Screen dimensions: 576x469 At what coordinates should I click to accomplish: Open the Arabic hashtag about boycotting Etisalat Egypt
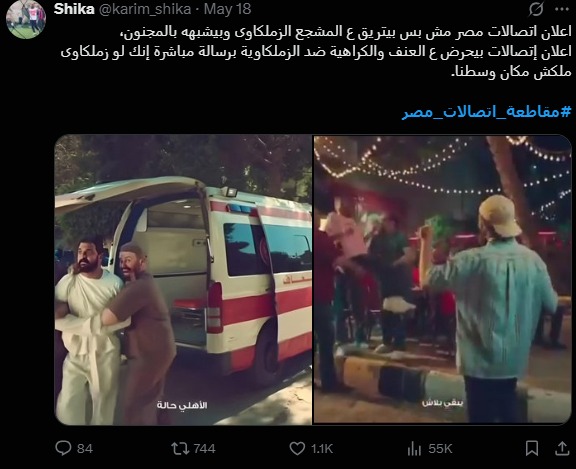coord(487,112)
